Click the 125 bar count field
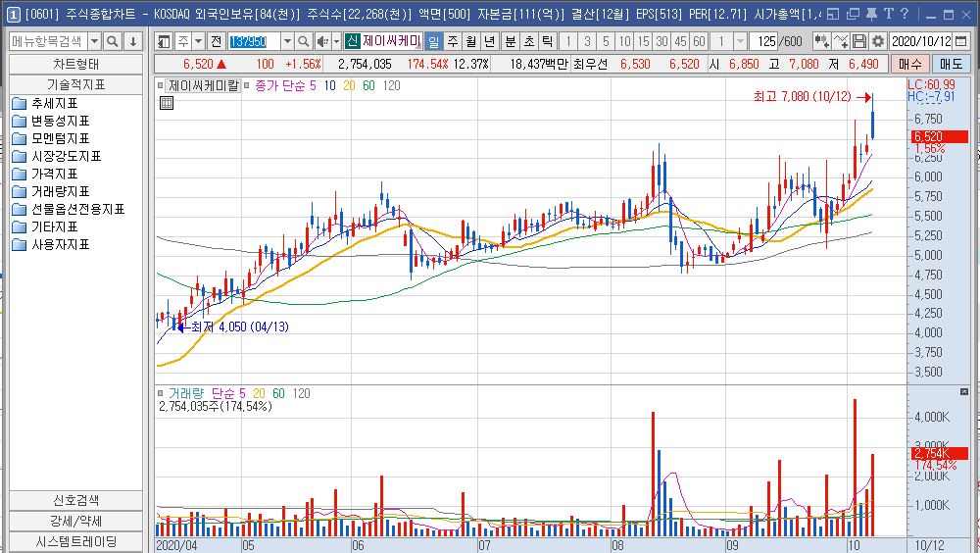The image size is (980, 553). pyautogui.click(x=765, y=42)
